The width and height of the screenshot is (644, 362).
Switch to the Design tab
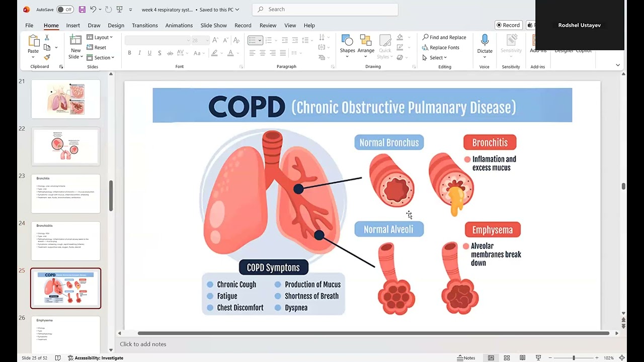[116, 25]
